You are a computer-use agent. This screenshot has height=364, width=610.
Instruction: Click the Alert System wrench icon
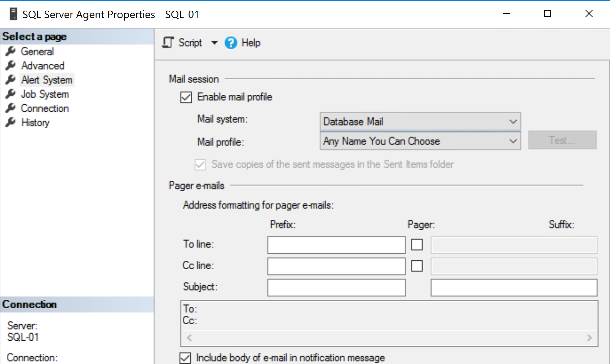click(11, 80)
